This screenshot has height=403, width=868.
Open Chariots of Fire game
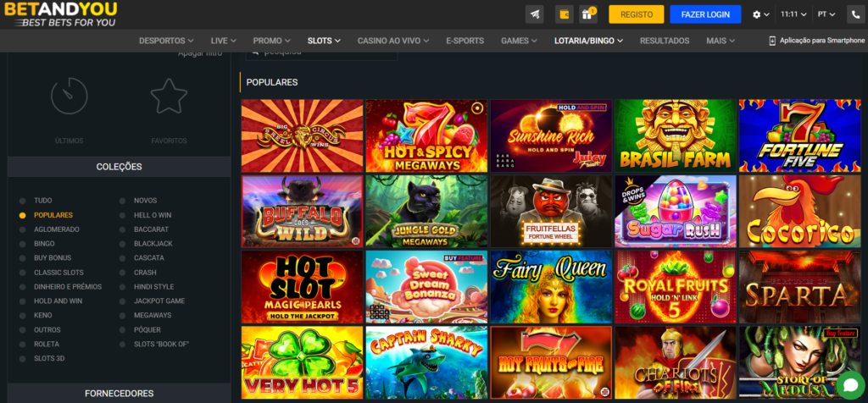676,362
